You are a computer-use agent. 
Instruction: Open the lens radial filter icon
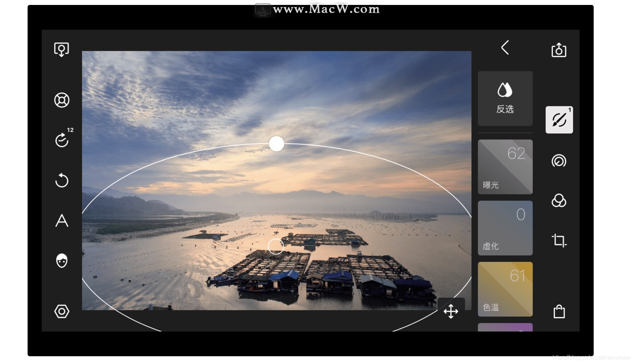point(559,161)
